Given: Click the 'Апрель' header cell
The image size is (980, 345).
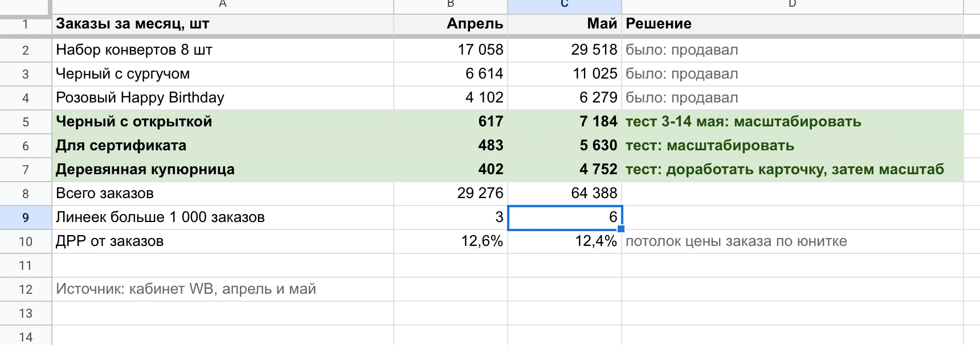Looking at the screenshot, I should [x=450, y=24].
